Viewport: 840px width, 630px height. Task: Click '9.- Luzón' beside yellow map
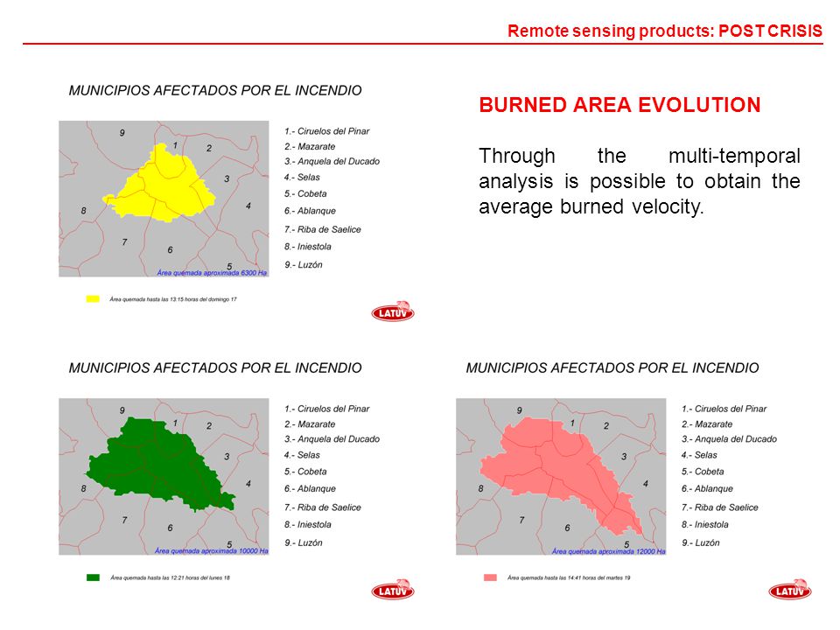(x=304, y=264)
